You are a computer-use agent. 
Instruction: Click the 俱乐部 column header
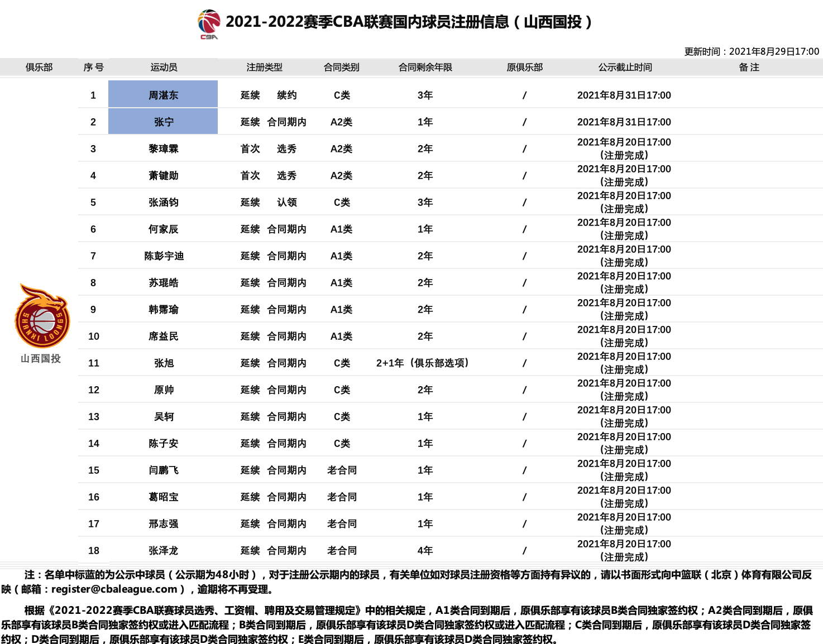(x=39, y=67)
